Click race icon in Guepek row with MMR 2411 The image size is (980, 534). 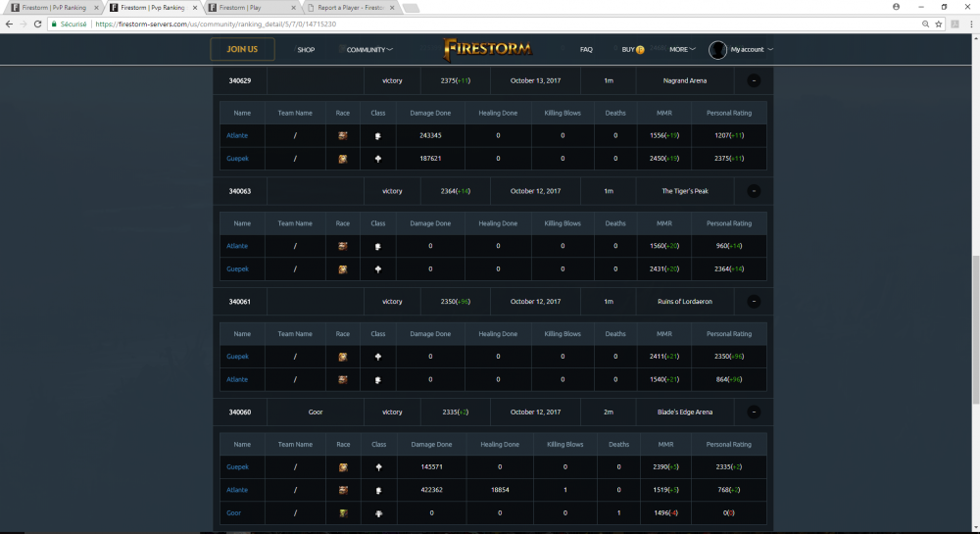pos(342,357)
